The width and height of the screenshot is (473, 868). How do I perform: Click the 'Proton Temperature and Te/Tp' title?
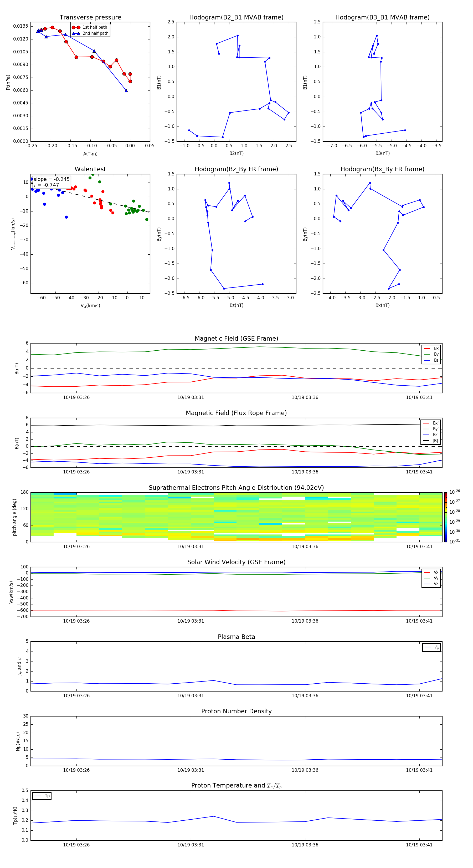pyautogui.click(x=236, y=786)
